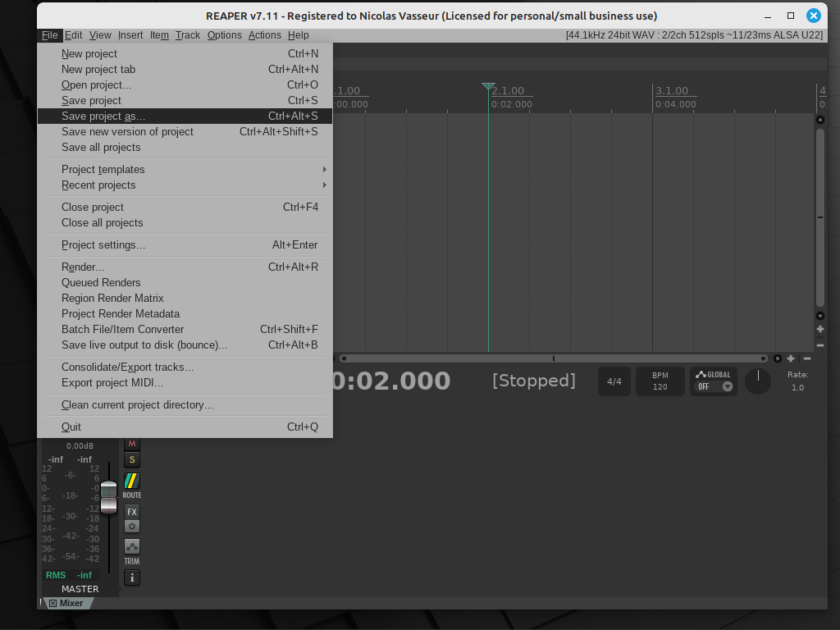Expand the Recent projects submenu
This screenshot has width=840, height=630.
click(x=185, y=185)
